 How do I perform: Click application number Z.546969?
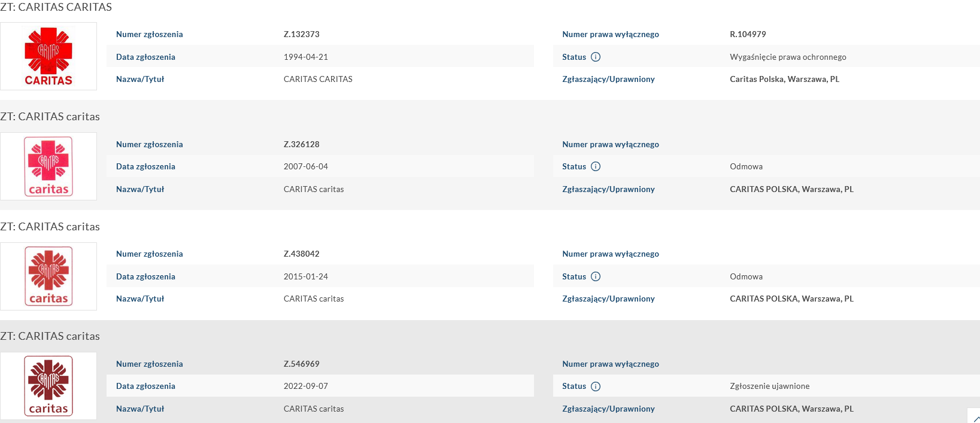coord(301,364)
